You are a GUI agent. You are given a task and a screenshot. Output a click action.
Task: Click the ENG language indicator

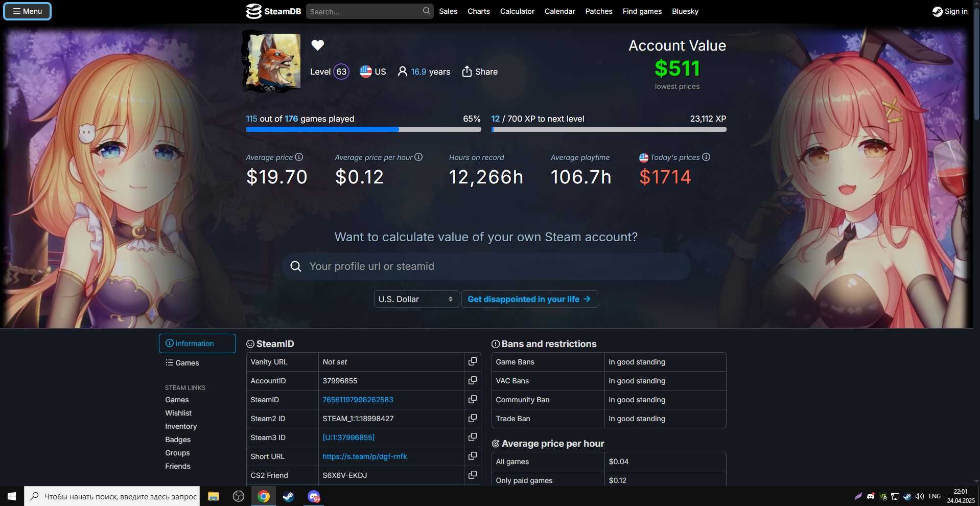[935, 496]
